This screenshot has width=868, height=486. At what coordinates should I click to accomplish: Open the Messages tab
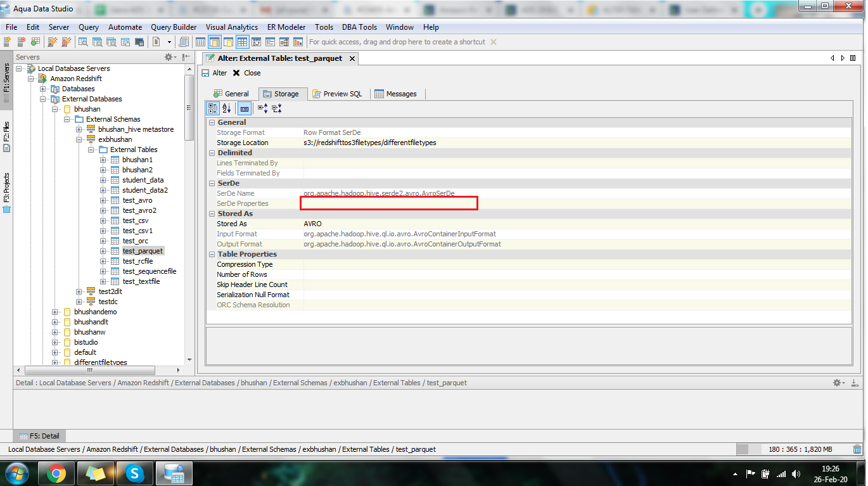396,94
